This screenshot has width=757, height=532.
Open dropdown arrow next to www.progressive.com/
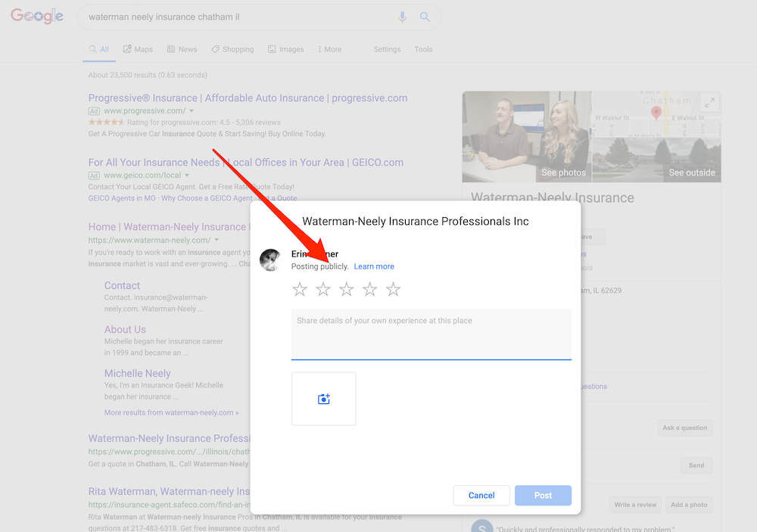[192, 111]
